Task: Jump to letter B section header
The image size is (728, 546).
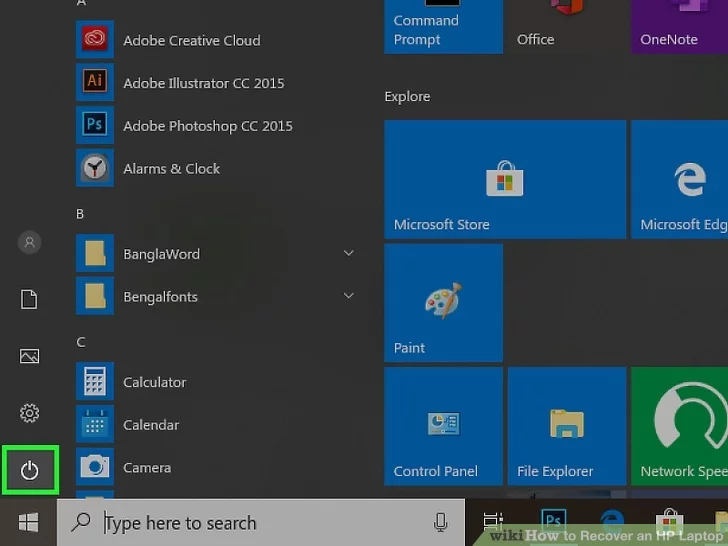Action: pyautogui.click(x=80, y=214)
